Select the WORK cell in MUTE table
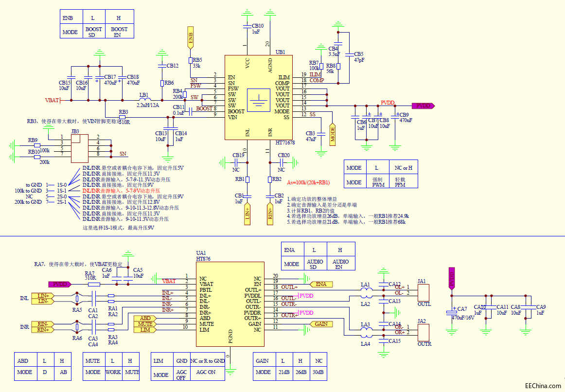Viewport: 565px width, 392px height. coord(113,373)
